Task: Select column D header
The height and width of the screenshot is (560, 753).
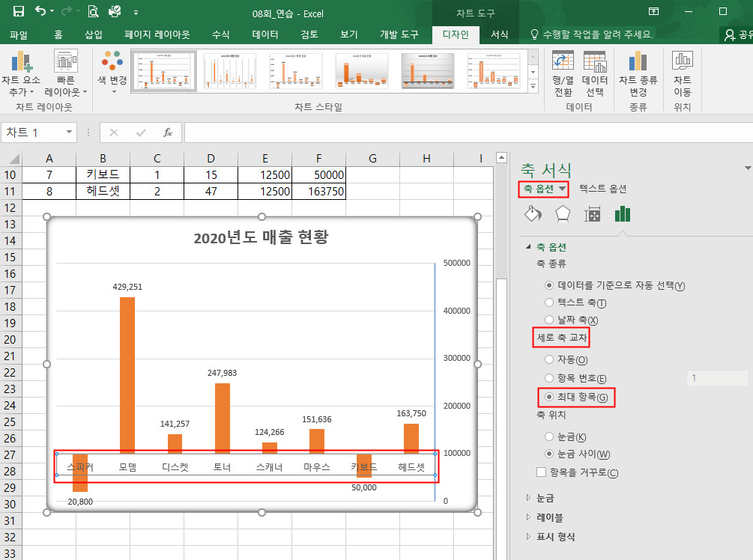Action: 211,159
